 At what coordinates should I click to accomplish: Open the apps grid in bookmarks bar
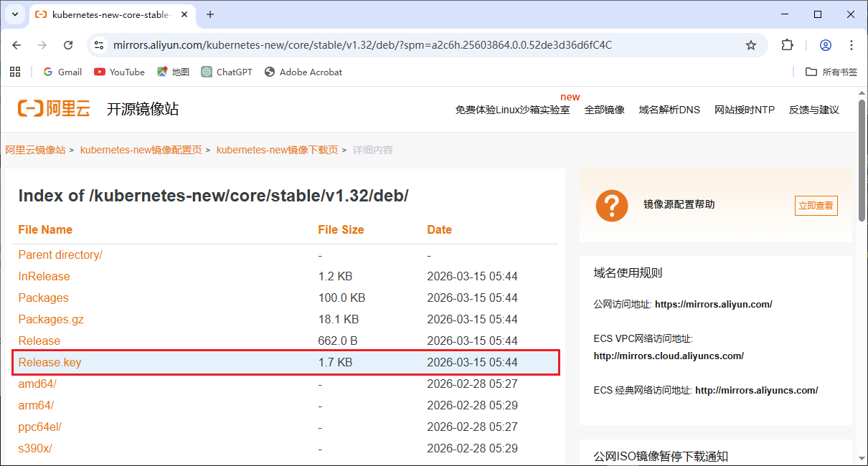[14, 72]
